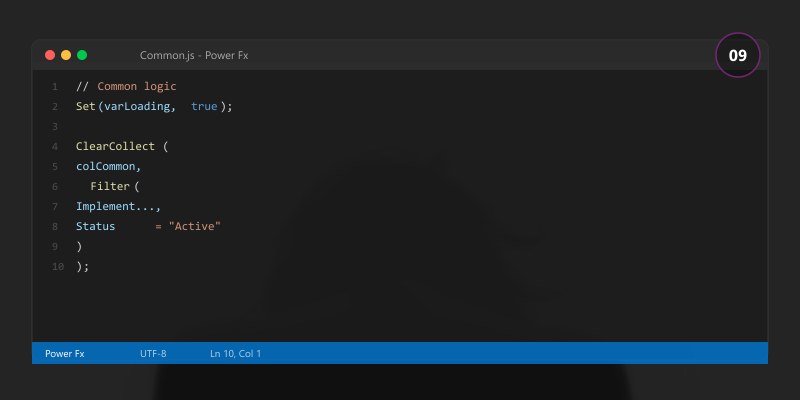
Task: Click the colCommon collection name
Action: click(x=107, y=166)
